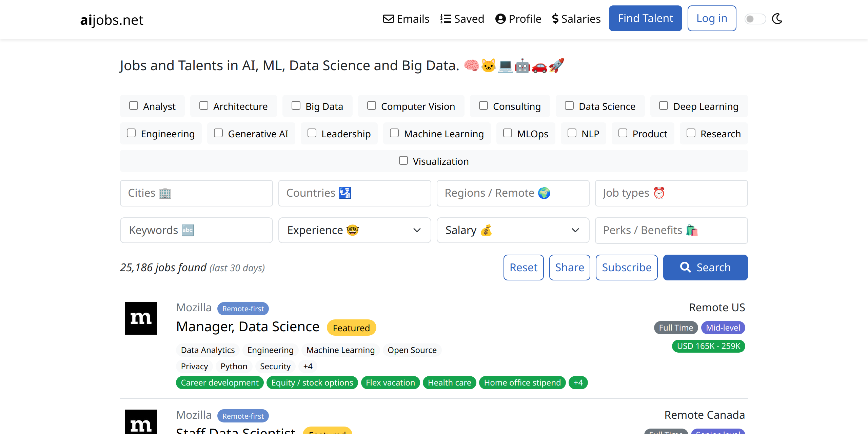Click into the Keywords input field
This screenshot has width=868, height=434.
[x=196, y=230]
